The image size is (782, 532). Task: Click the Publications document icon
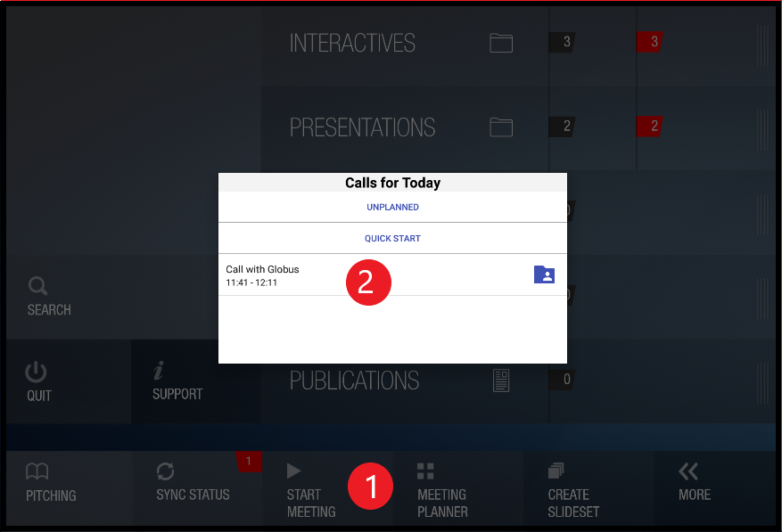(x=500, y=380)
